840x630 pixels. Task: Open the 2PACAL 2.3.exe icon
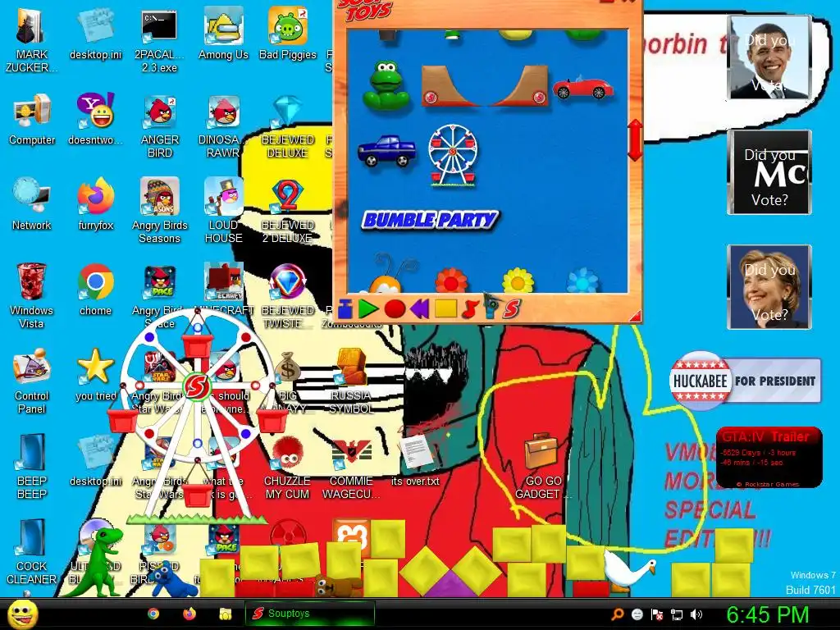point(159,41)
